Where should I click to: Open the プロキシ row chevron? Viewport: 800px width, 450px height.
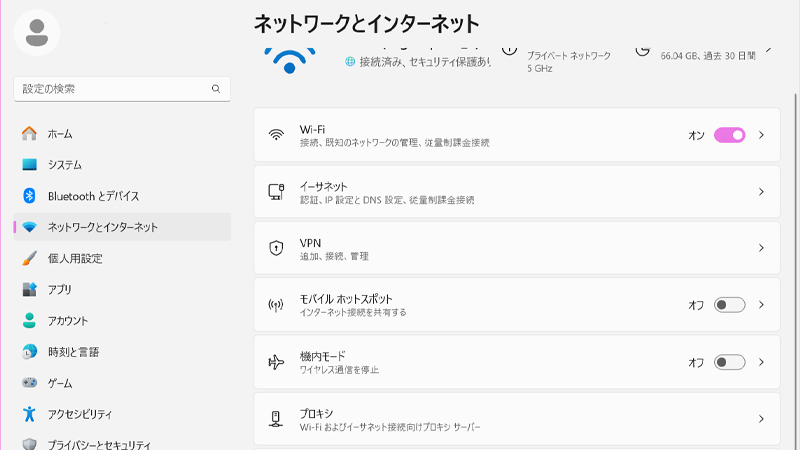coord(761,419)
